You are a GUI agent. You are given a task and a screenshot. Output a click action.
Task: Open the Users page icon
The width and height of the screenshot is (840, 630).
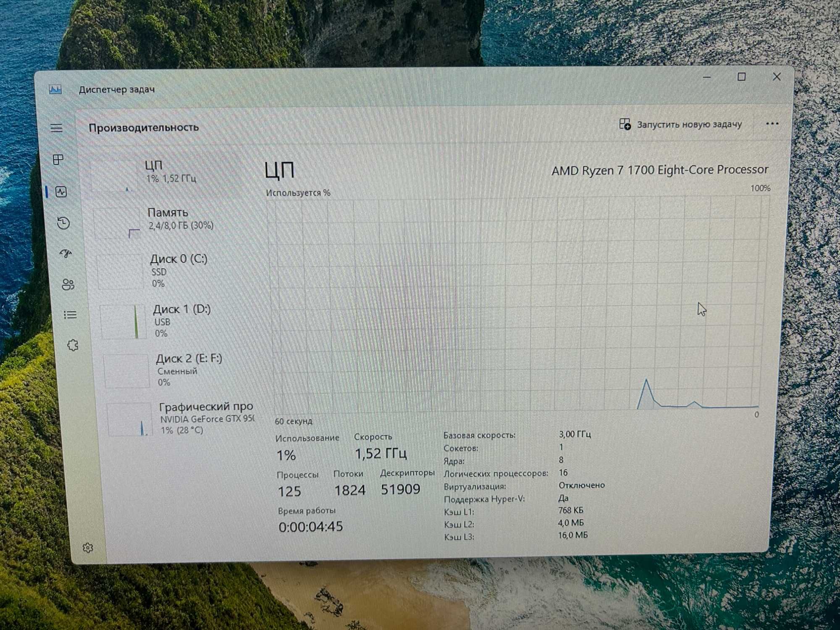[x=68, y=284]
